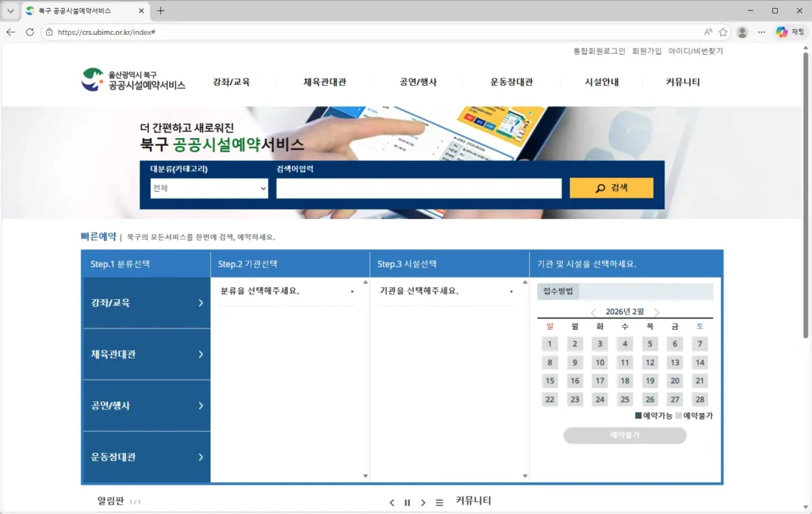This screenshot has height=514, width=812.
Task: Click the browser back arrow
Action: 11,33
